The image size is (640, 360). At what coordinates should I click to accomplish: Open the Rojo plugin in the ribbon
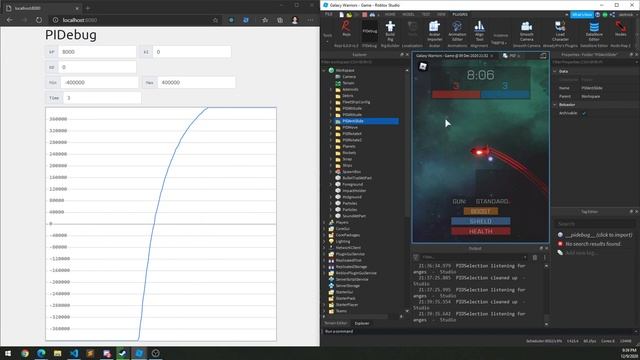[347, 29]
